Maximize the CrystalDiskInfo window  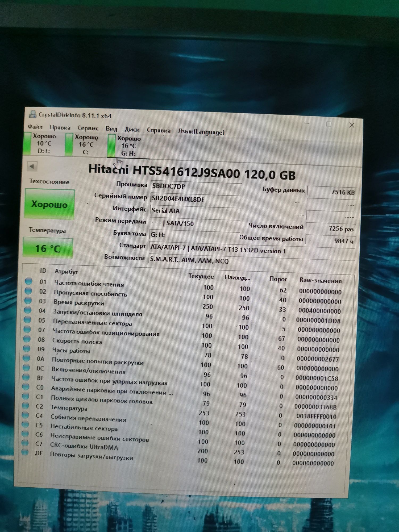(x=329, y=124)
